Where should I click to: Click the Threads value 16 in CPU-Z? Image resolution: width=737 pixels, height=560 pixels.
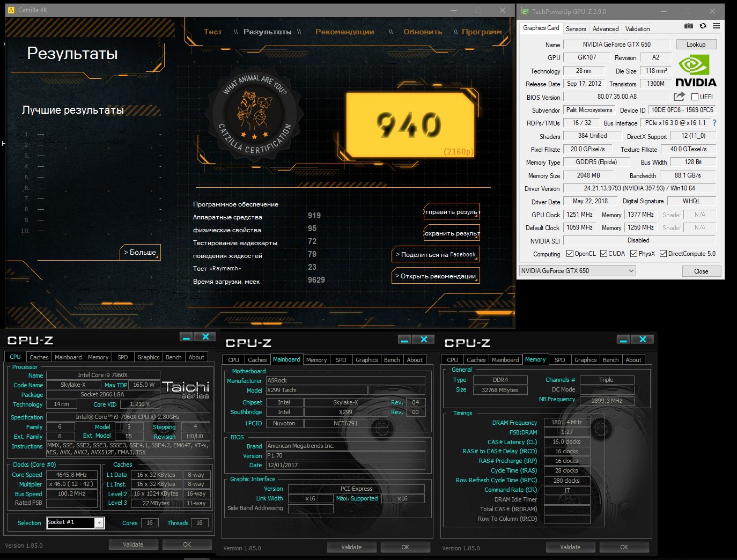pos(200,522)
